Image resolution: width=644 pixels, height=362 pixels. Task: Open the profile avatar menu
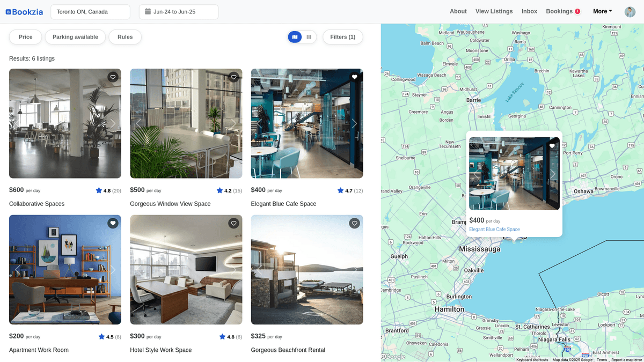(630, 11)
